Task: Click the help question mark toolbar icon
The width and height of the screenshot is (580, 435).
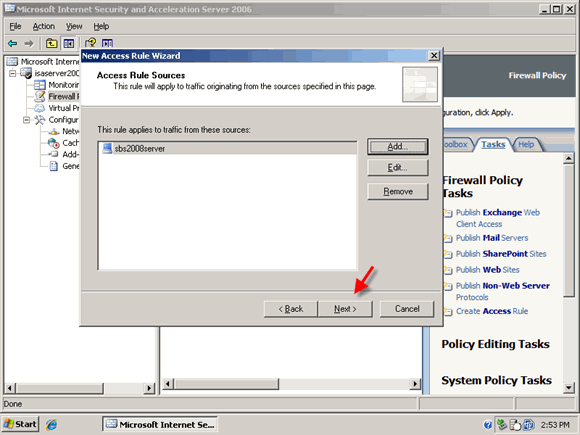Action: 91,44
